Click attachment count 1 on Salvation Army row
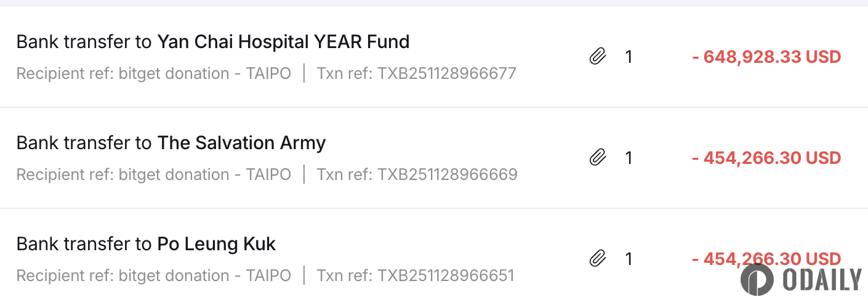The image size is (868, 302). (629, 158)
